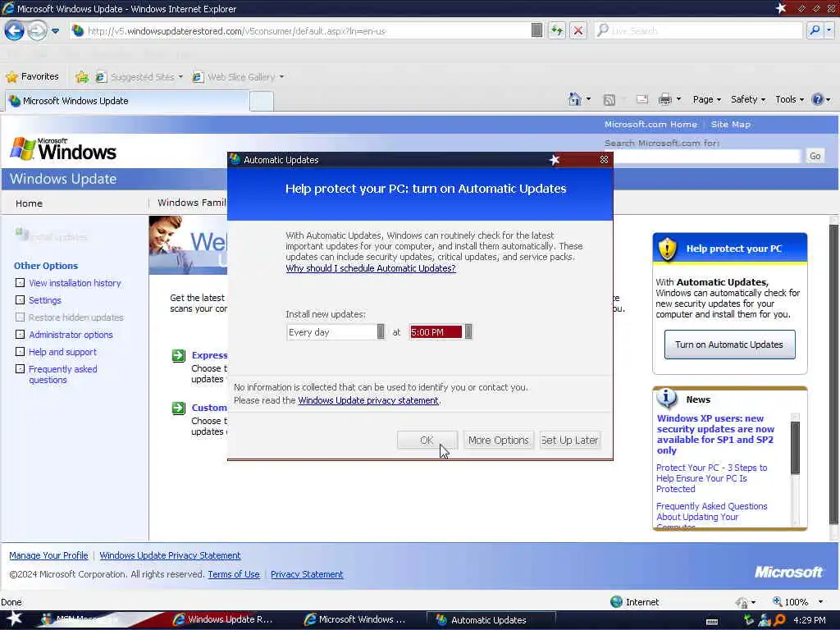Click the tray magnifier icon

pyautogui.click(x=779, y=620)
